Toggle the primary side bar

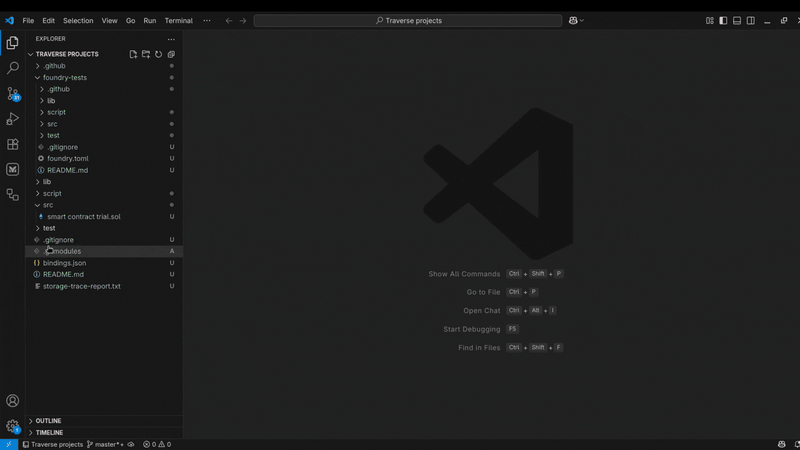pos(723,20)
